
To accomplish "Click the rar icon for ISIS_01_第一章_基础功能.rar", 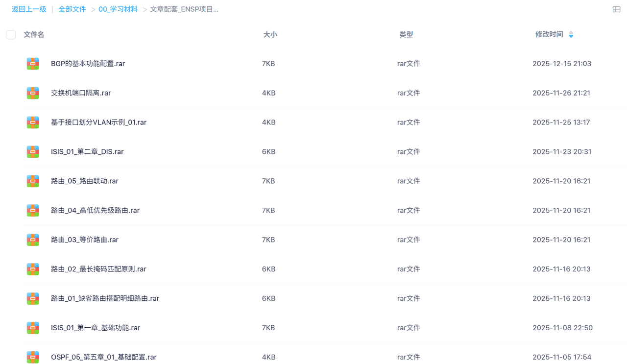I will (x=33, y=328).
